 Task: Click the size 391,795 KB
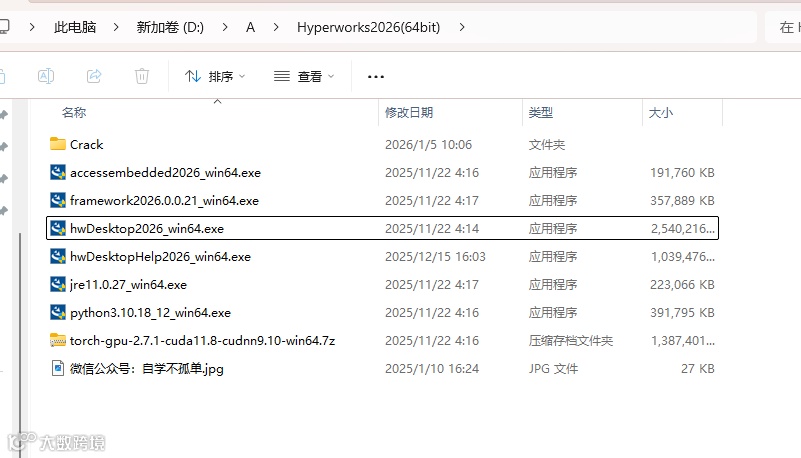pyautogui.click(x=682, y=312)
